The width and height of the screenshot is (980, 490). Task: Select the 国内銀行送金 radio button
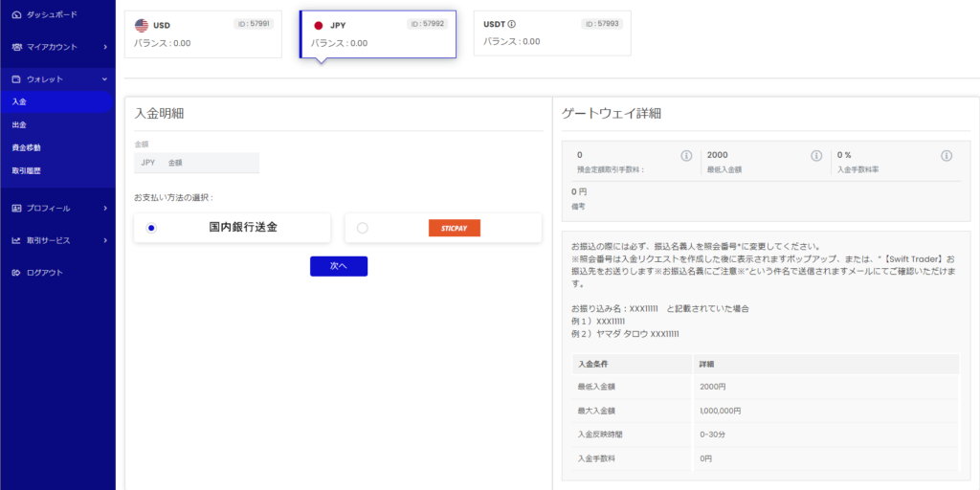pyautogui.click(x=151, y=228)
